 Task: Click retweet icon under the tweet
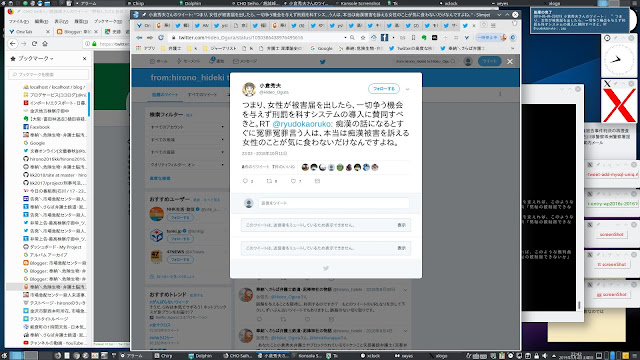click(269, 181)
